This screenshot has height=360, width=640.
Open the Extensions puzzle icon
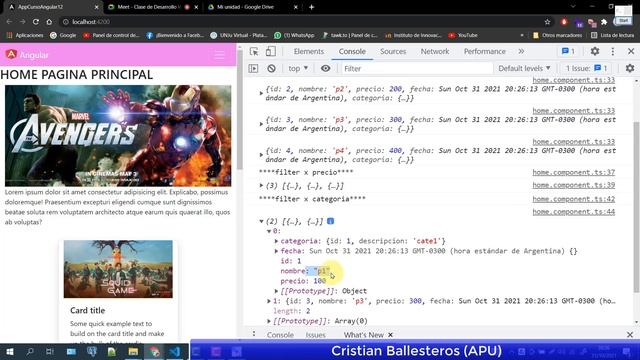pos(604,22)
